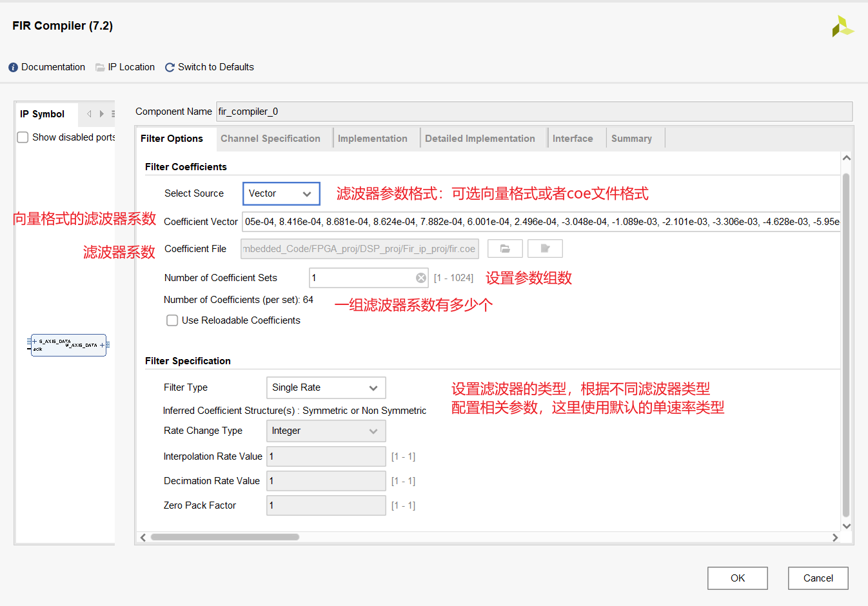Open the tab list menu icon

pyautogui.click(x=113, y=114)
